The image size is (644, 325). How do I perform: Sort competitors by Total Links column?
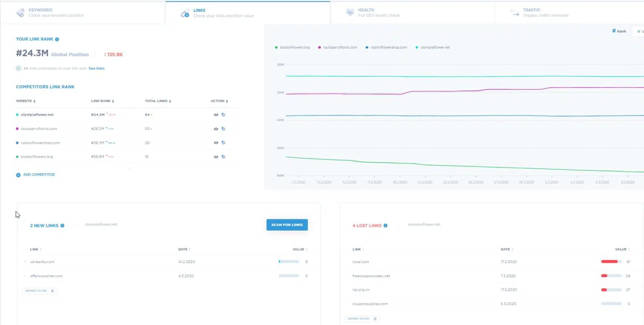(158, 101)
